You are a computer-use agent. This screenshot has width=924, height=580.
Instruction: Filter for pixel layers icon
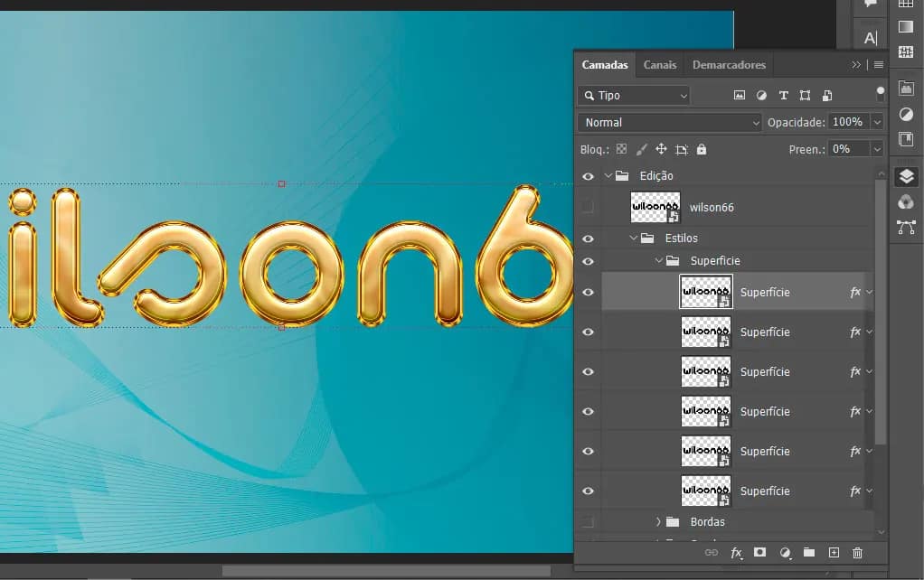(740, 96)
